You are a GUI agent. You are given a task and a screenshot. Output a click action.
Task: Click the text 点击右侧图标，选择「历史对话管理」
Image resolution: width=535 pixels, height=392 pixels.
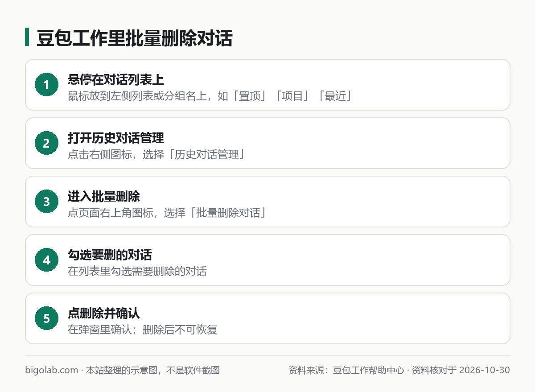click(x=156, y=154)
